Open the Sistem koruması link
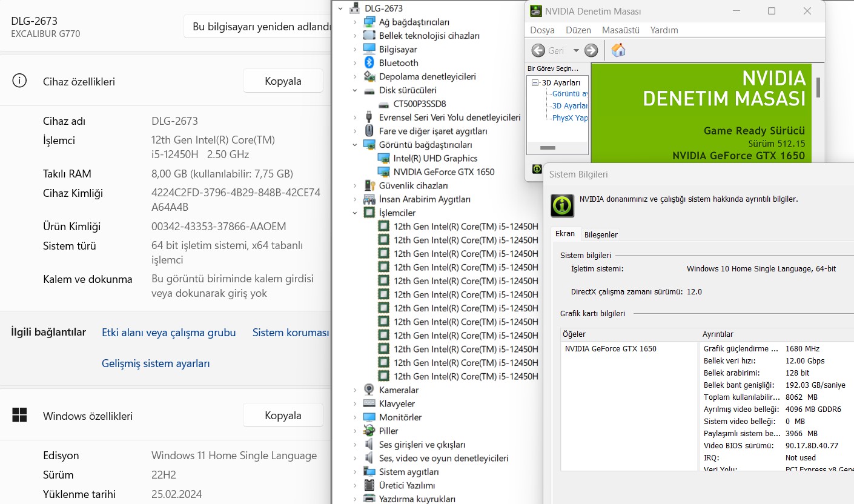This screenshot has height=504, width=854. (x=291, y=333)
